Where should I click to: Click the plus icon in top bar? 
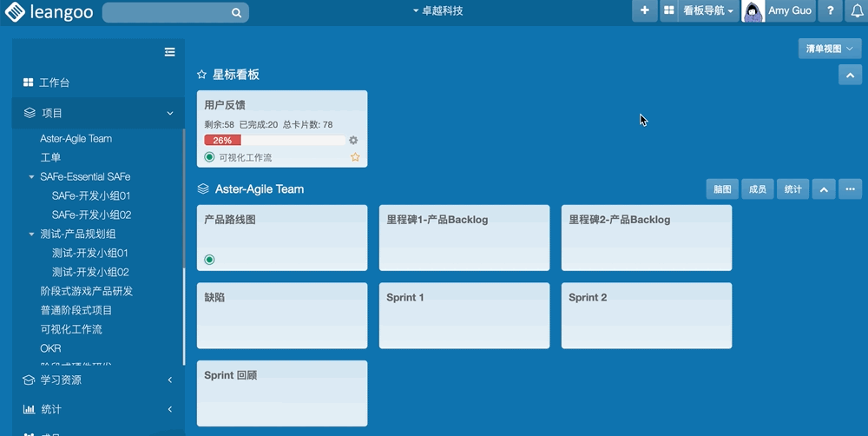(x=644, y=11)
